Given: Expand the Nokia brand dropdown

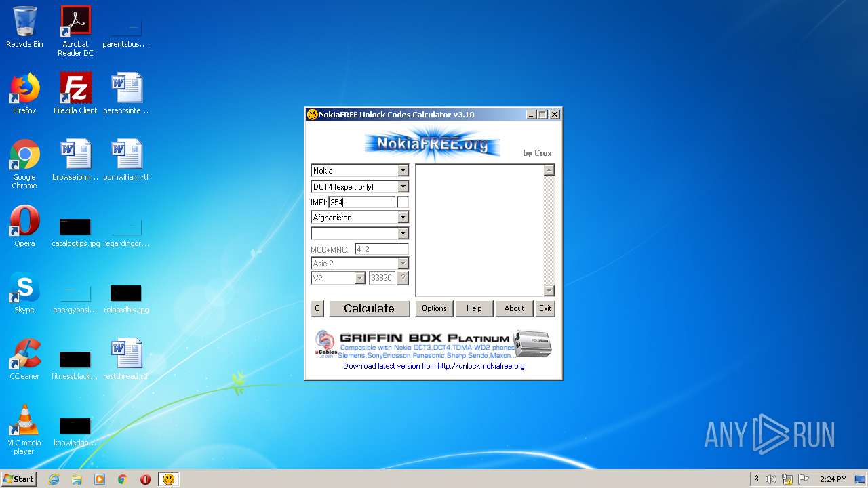Looking at the screenshot, I should coord(403,170).
